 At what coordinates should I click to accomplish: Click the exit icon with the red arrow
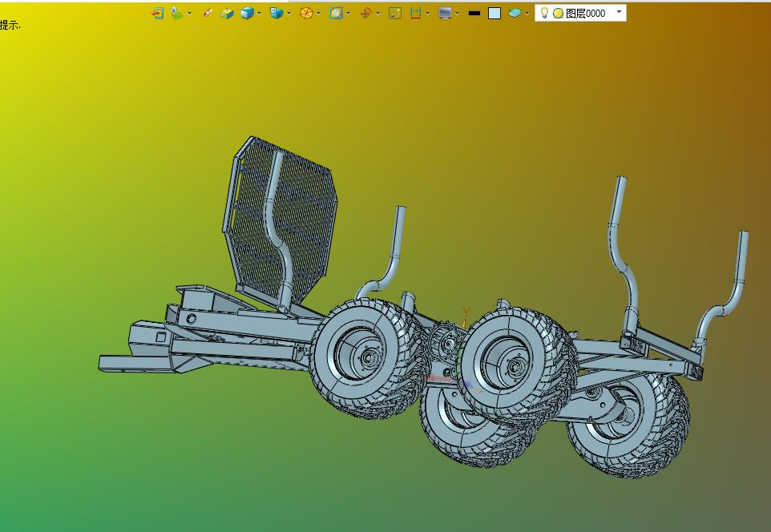click(157, 13)
